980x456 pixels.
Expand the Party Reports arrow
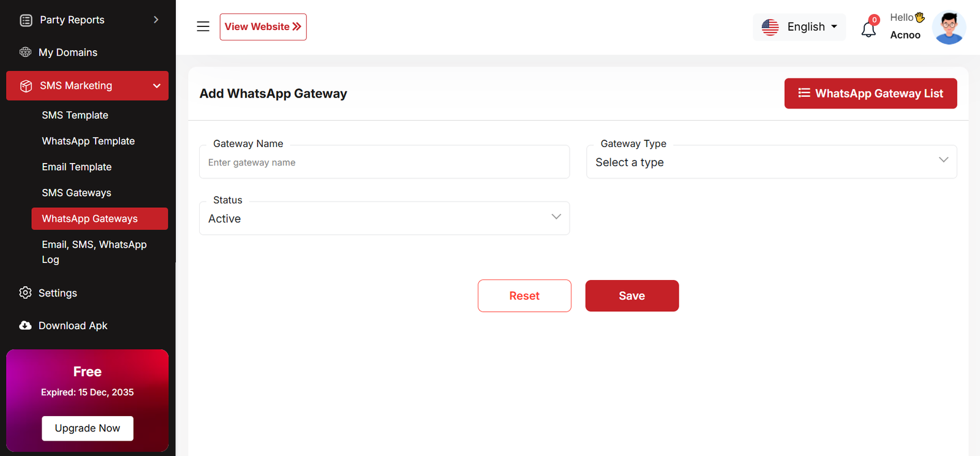[x=156, y=20]
